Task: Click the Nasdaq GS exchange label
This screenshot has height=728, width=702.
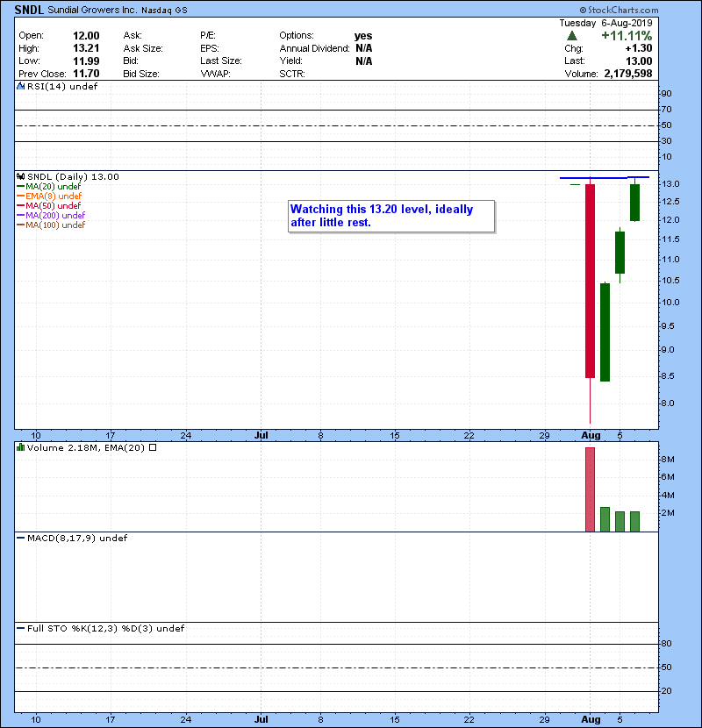Action: coord(164,11)
